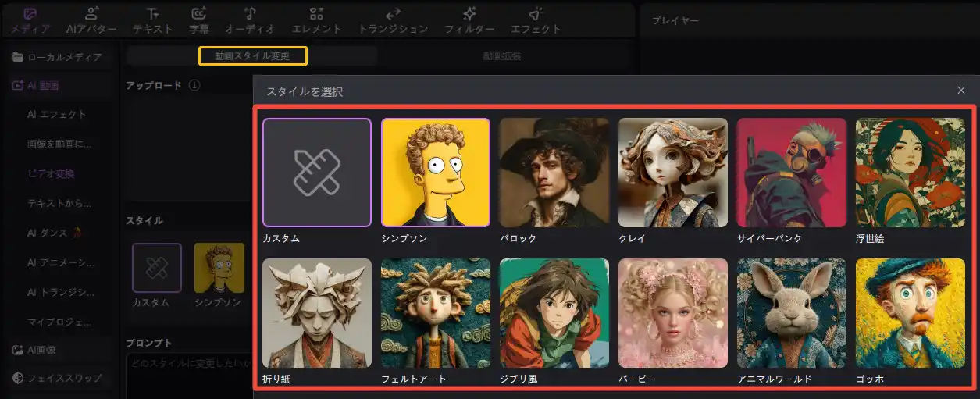The height and width of the screenshot is (399, 980).
Task: Open the メディア tab icon
Action: (x=30, y=14)
